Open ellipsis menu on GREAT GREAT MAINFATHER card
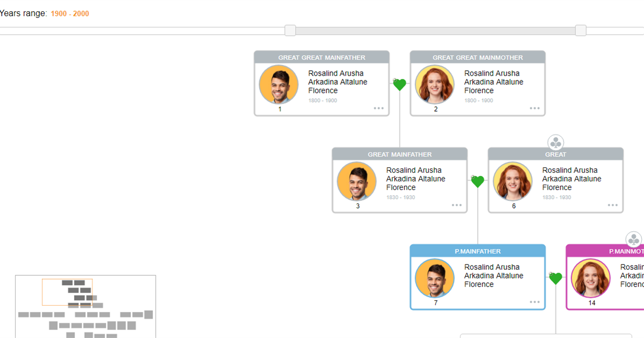The width and height of the screenshot is (644, 338). (379, 108)
